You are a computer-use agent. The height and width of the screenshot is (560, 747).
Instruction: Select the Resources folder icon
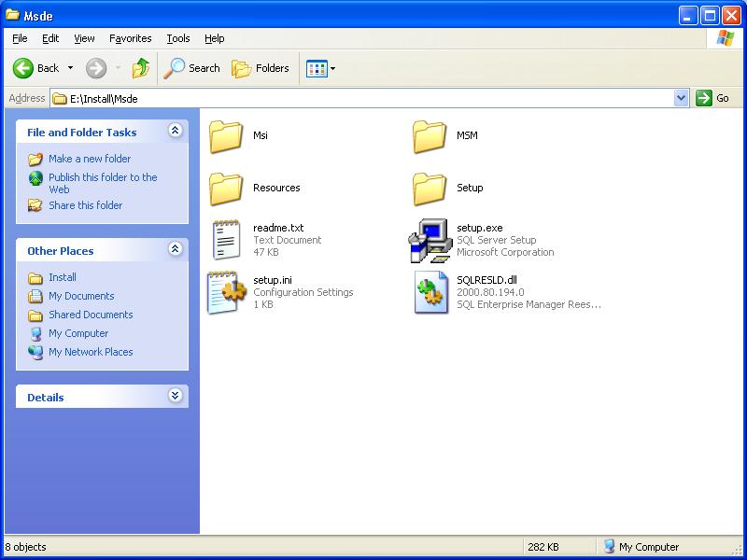click(x=226, y=189)
